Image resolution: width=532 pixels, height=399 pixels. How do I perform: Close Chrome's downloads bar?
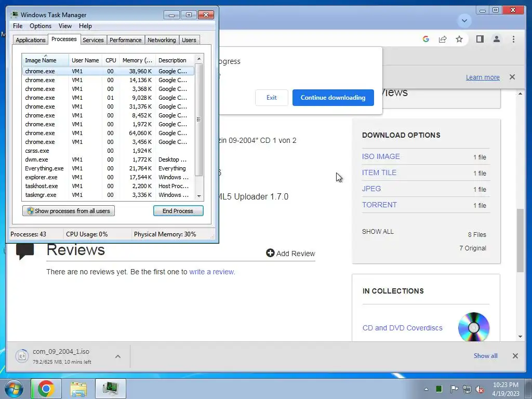[515, 355]
